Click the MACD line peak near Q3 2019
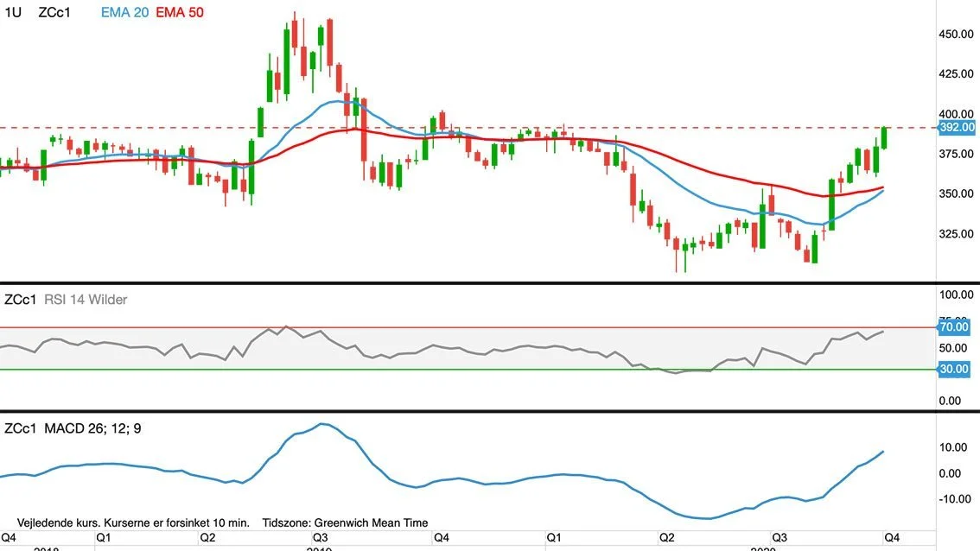 click(x=321, y=424)
